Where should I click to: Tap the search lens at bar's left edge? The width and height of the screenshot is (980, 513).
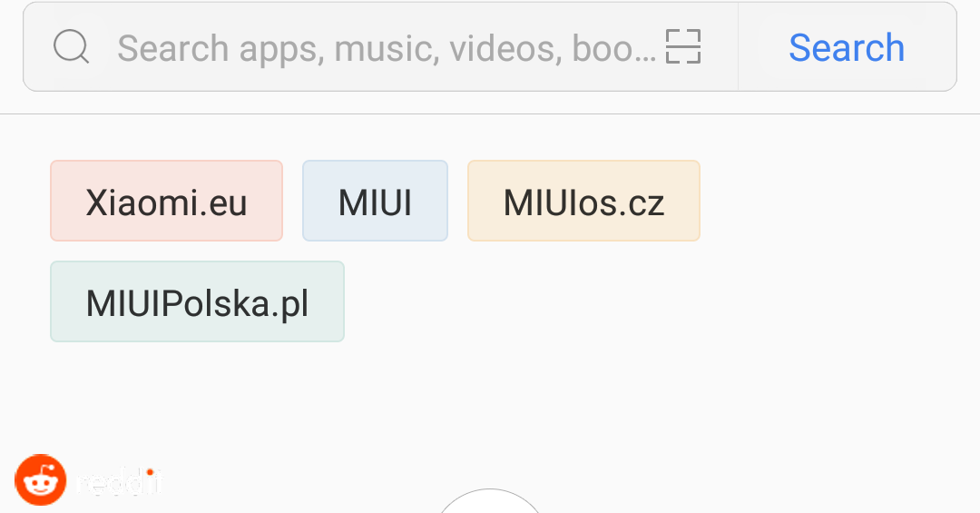[x=71, y=47]
